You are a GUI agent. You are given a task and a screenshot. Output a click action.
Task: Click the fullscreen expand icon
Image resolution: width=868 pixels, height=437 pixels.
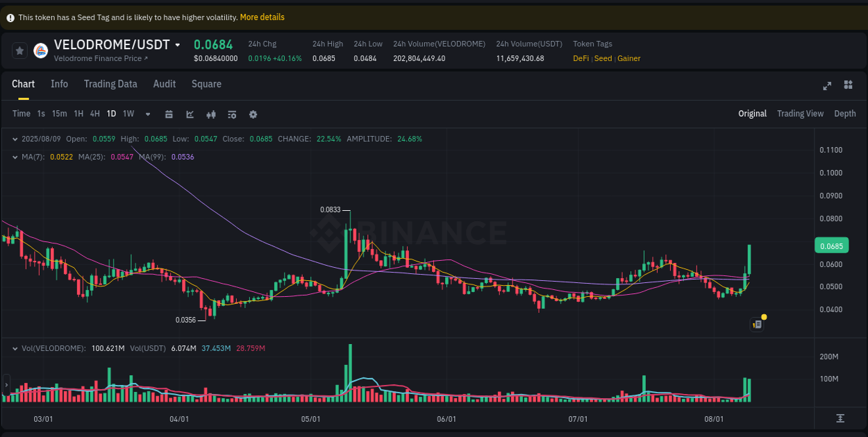coord(827,85)
